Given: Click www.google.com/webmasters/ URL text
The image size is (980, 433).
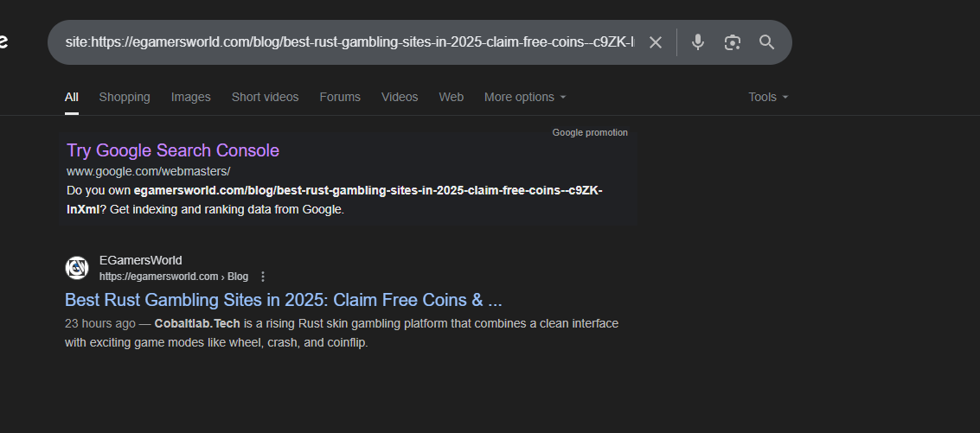Looking at the screenshot, I should [149, 171].
